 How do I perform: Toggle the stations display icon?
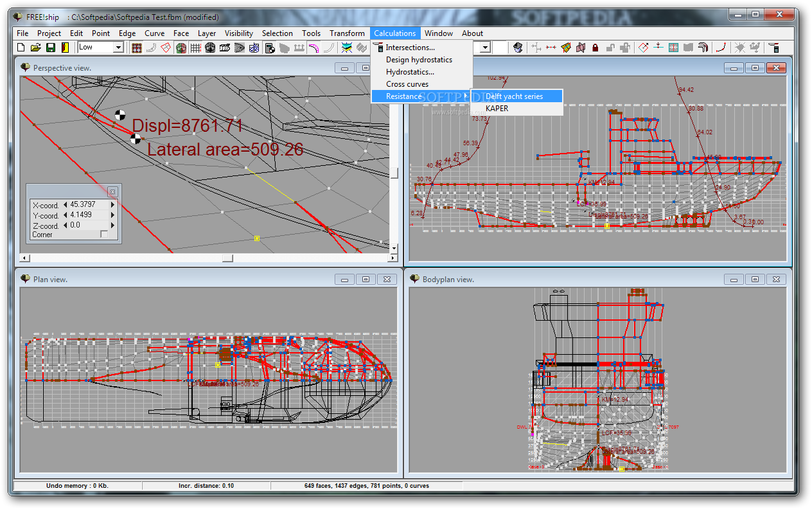tap(210, 48)
